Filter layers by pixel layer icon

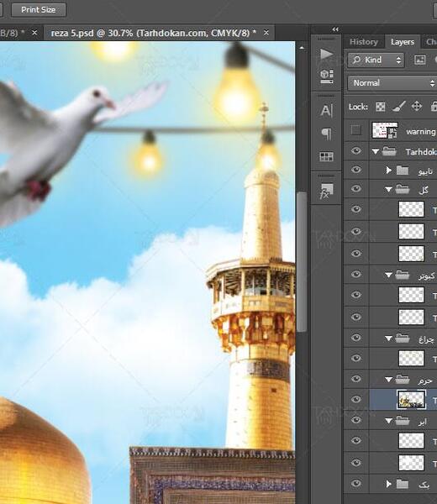tap(419, 60)
